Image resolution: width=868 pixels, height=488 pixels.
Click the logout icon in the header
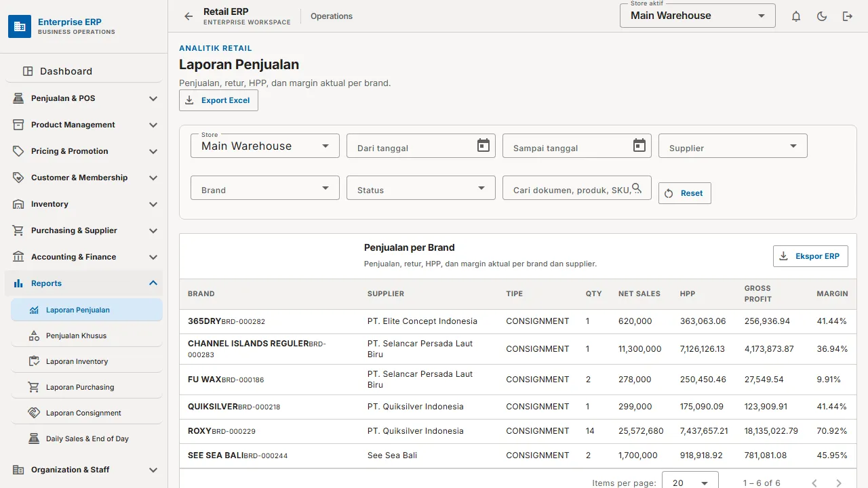[848, 16]
